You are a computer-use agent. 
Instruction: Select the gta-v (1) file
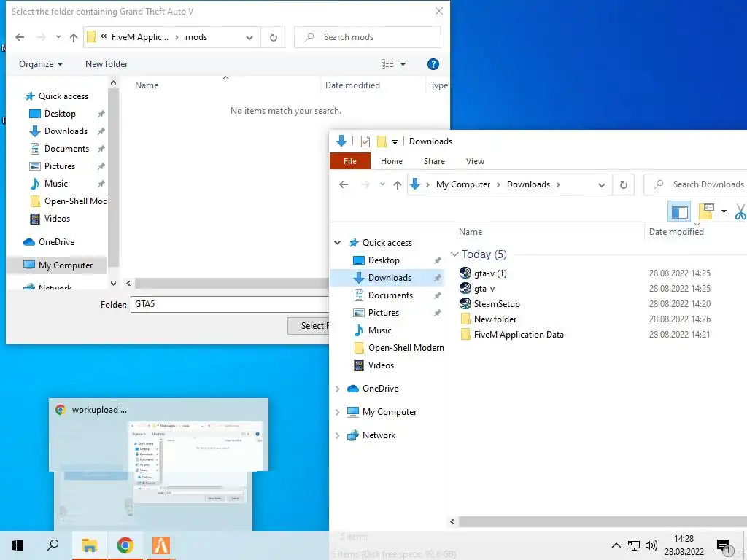(x=483, y=273)
